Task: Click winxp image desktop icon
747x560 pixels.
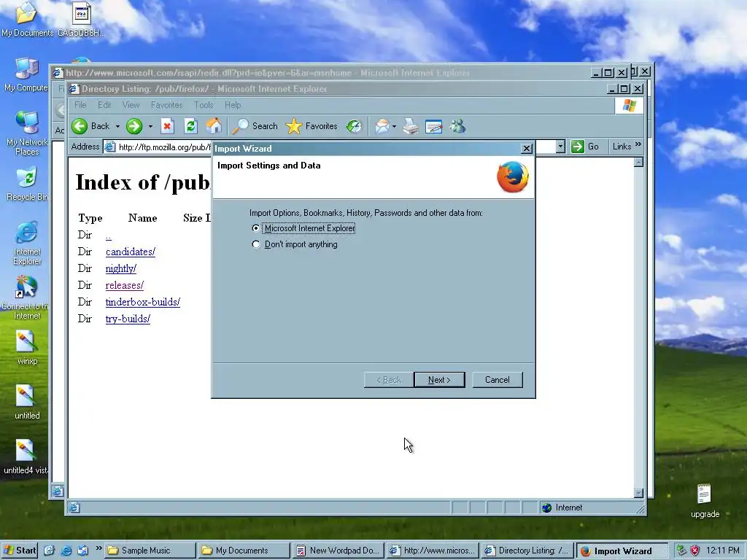Action: [x=27, y=348]
